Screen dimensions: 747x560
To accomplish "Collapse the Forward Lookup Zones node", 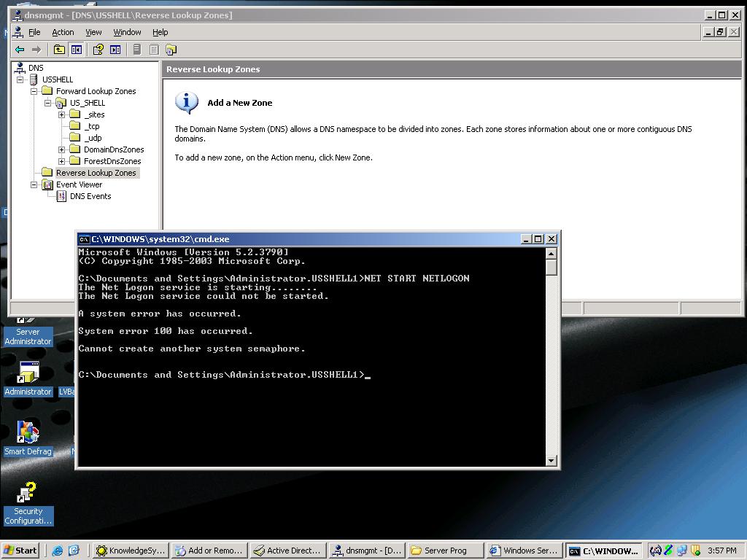I will [x=34, y=90].
